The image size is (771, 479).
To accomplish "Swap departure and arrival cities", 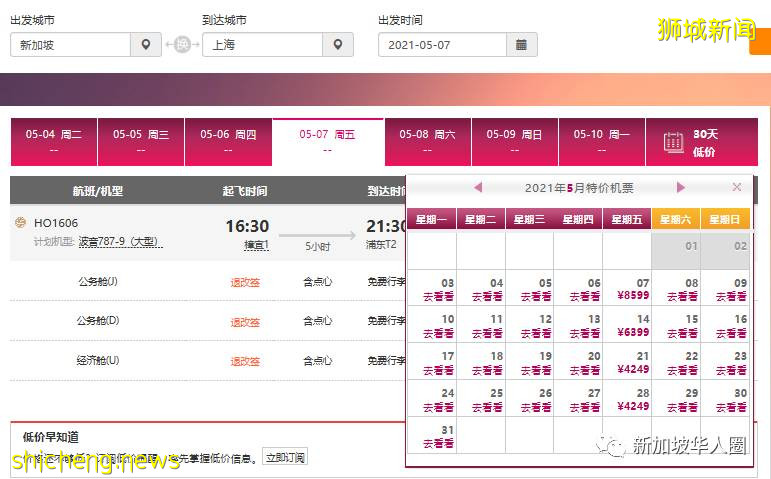I will (x=181, y=45).
